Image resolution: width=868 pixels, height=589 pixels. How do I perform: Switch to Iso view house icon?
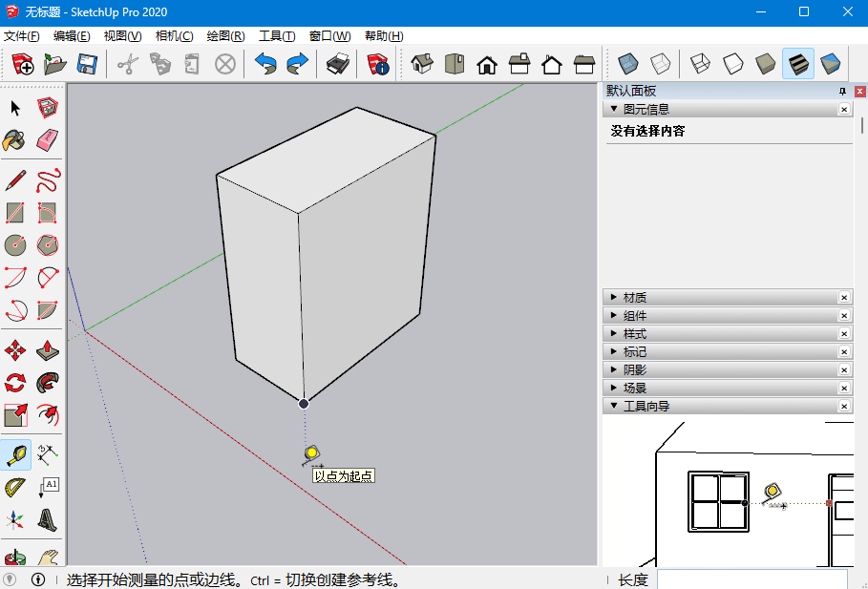pos(422,64)
